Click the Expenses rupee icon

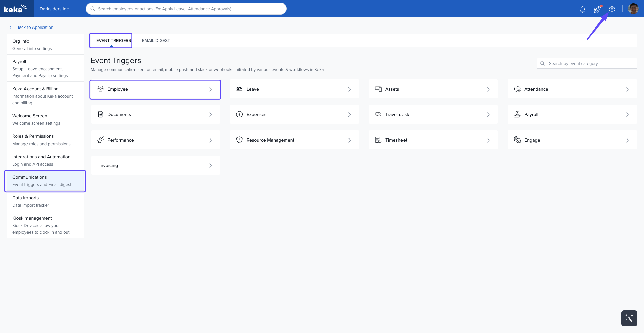coord(239,114)
